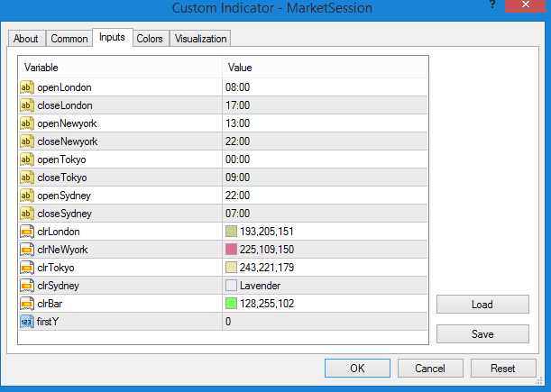Close the Custom Indicator dialog
Viewport: 551px width, 392px height.
coord(526,5)
